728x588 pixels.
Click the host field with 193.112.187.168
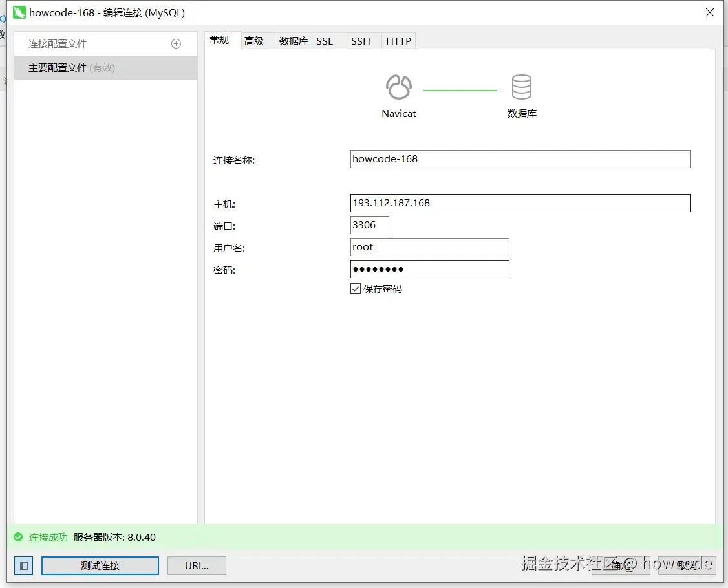tap(520, 203)
